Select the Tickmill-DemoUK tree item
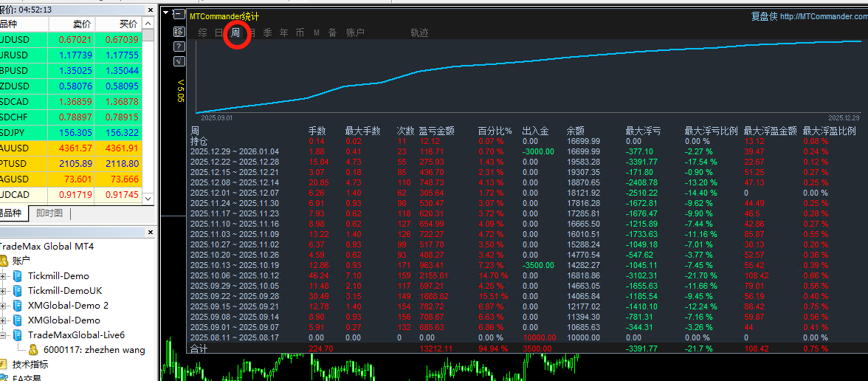868x381 pixels. [x=65, y=291]
